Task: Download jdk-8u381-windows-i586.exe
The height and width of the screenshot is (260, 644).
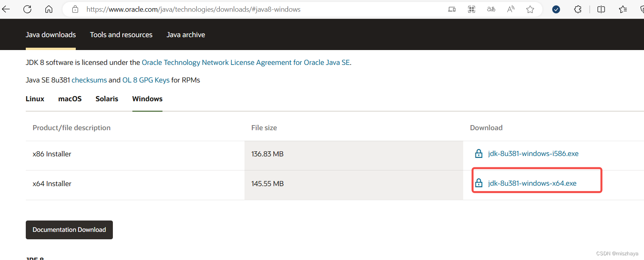Action: (x=533, y=154)
